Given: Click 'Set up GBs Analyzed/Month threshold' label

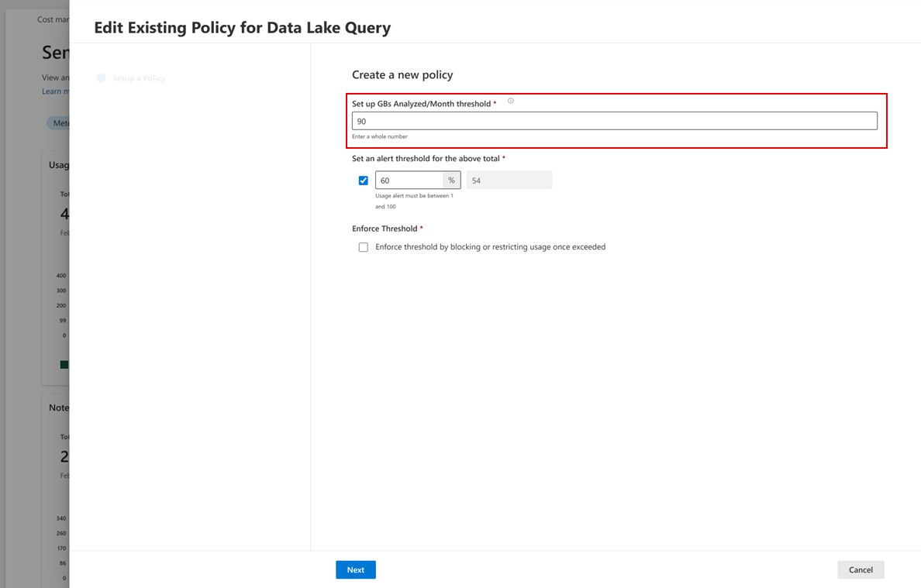Looking at the screenshot, I should pos(421,104).
